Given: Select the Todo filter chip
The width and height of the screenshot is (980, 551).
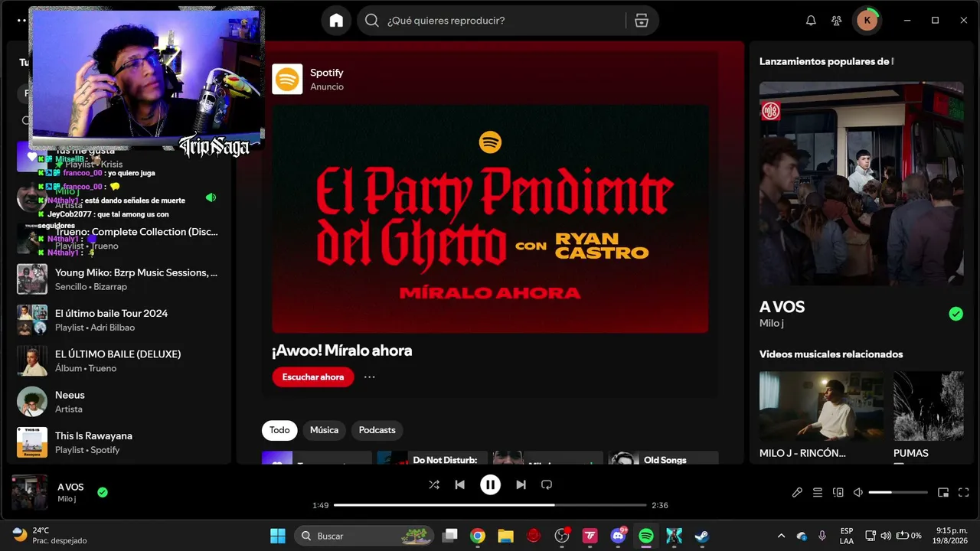Looking at the screenshot, I should (279, 430).
